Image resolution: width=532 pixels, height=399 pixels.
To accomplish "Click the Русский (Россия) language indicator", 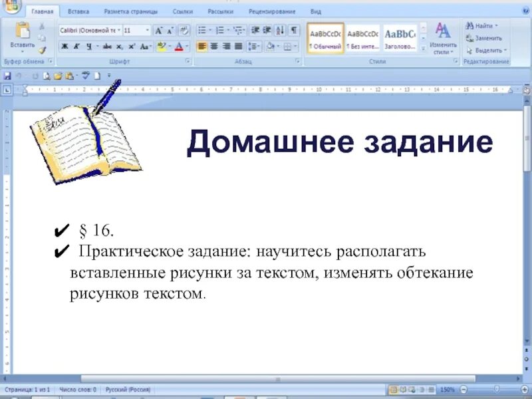I will [x=128, y=390].
